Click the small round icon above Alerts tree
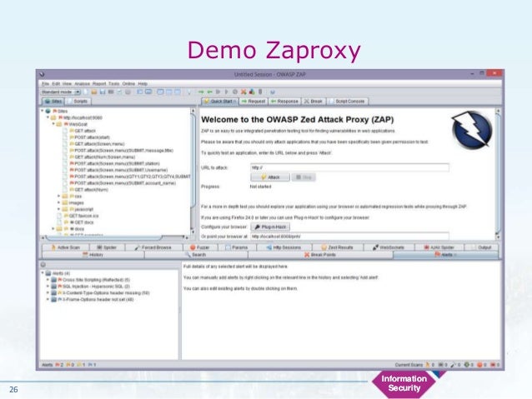The height and width of the screenshot is (399, 532). click(43, 265)
